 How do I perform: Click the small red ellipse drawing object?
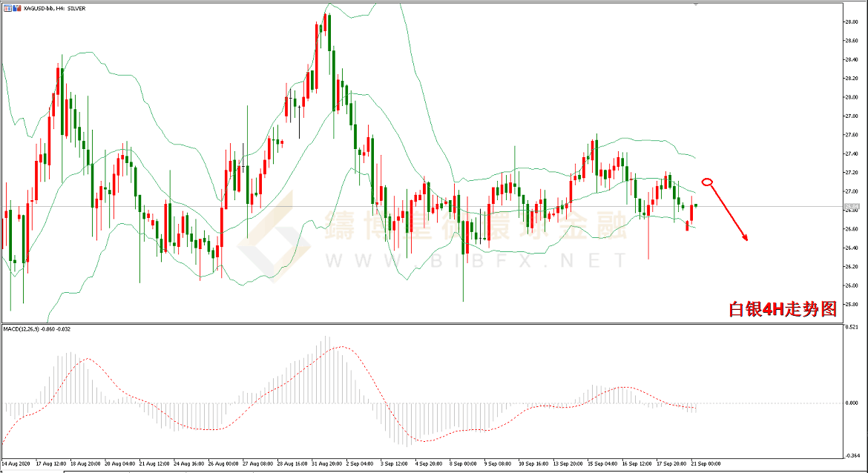pos(707,182)
